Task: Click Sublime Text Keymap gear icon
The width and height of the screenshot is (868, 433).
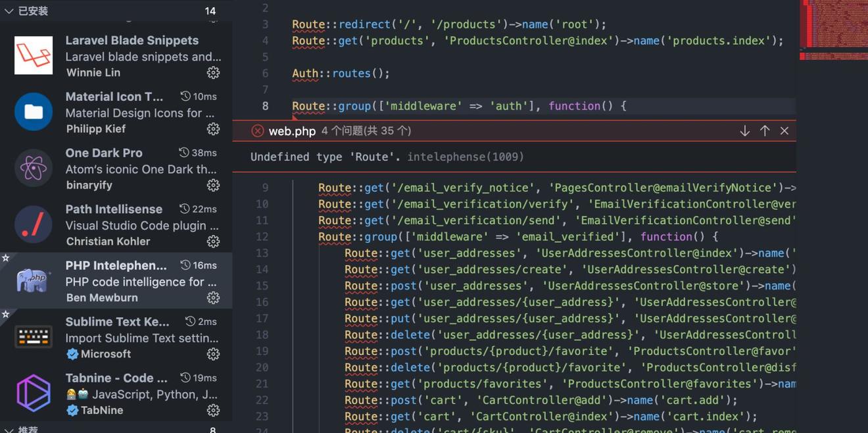Action: pyautogui.click(x=213, y=354)
